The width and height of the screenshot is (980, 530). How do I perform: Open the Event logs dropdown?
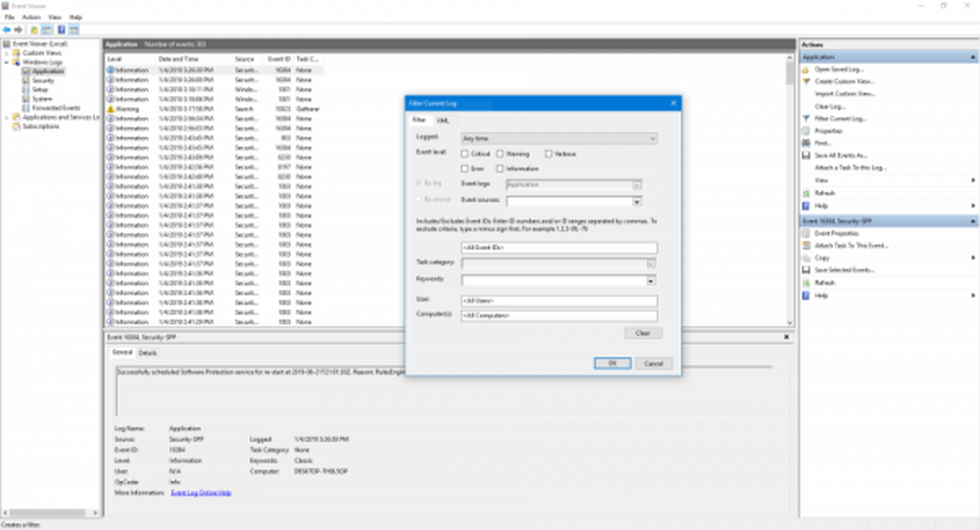coord(637,185)
